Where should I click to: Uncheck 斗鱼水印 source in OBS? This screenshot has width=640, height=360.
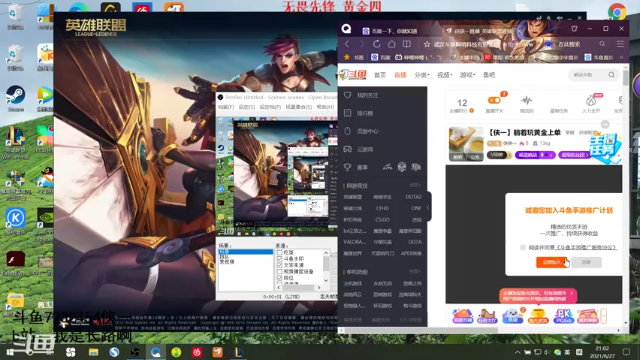pos(280,259)
